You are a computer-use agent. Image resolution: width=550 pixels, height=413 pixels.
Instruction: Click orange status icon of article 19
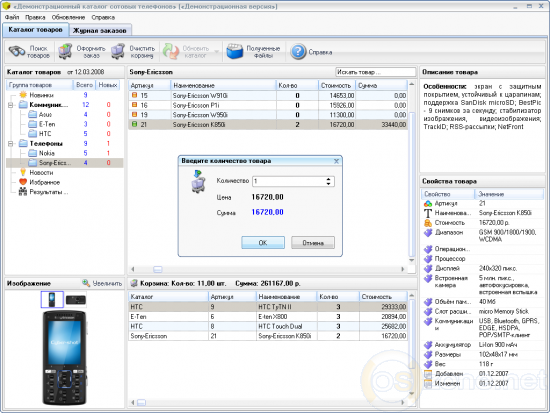(x=134, y=114)
